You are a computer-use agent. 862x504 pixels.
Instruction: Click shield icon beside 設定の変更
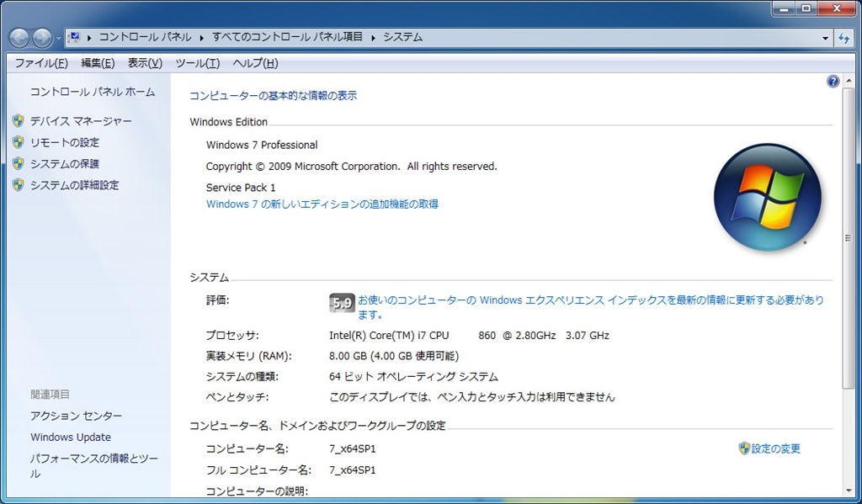coord(744,448)
